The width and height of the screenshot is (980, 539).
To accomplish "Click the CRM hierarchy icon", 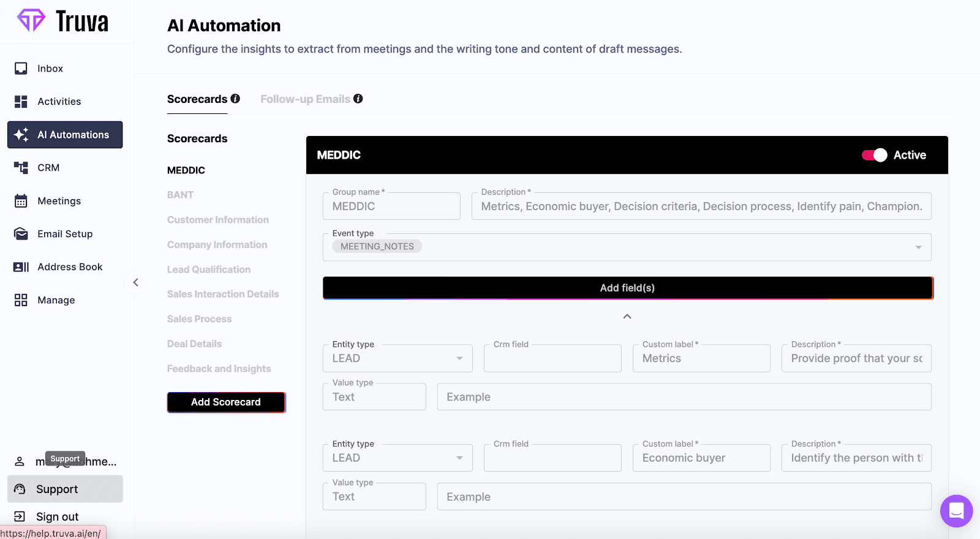I will tap(21, 168).
